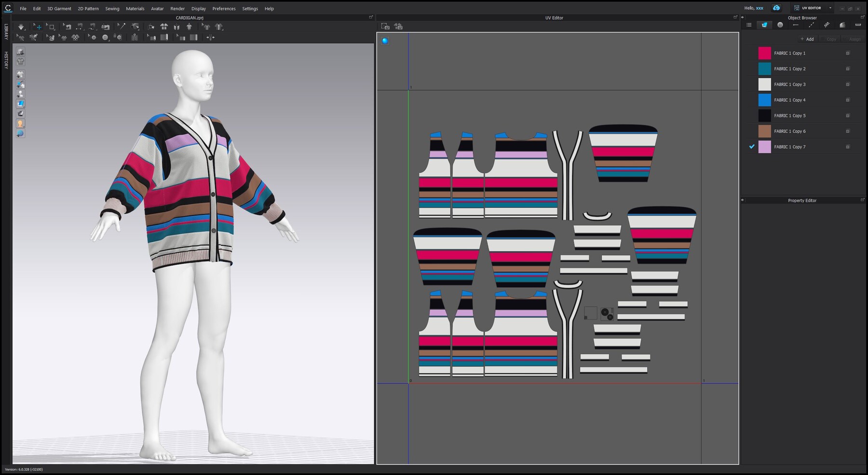Toggle the checkmark next to FABRIC 1 Copy 7
This screenshot has width=868, height=475.
pos(751,146)
